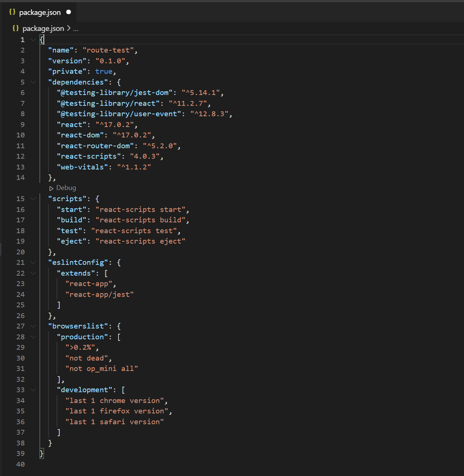Click the "eslintConfig" key

tap(78, 263)
